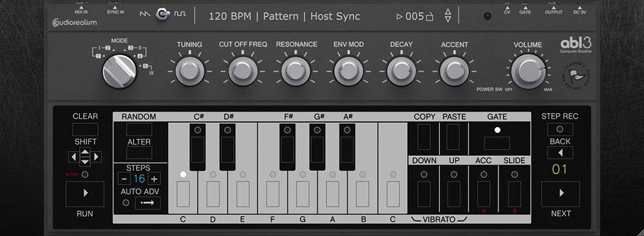Flip the sawtooth/square waveform toggle switch
This screenshot has width=644, height=236.
pyautogui.click(x=163, y=14)
